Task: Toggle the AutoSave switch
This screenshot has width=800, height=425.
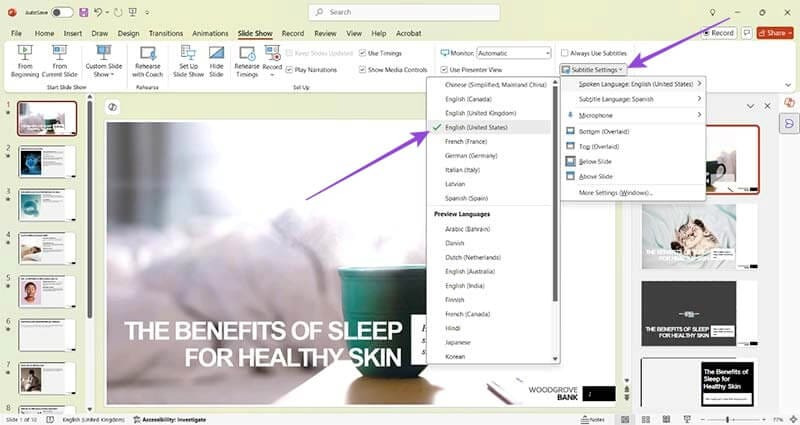Action: point(62,13)
